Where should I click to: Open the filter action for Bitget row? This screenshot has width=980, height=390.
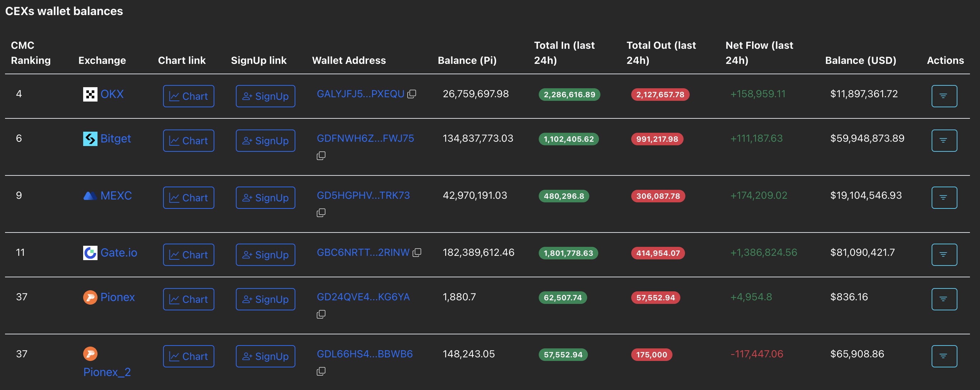click(944, 141)
